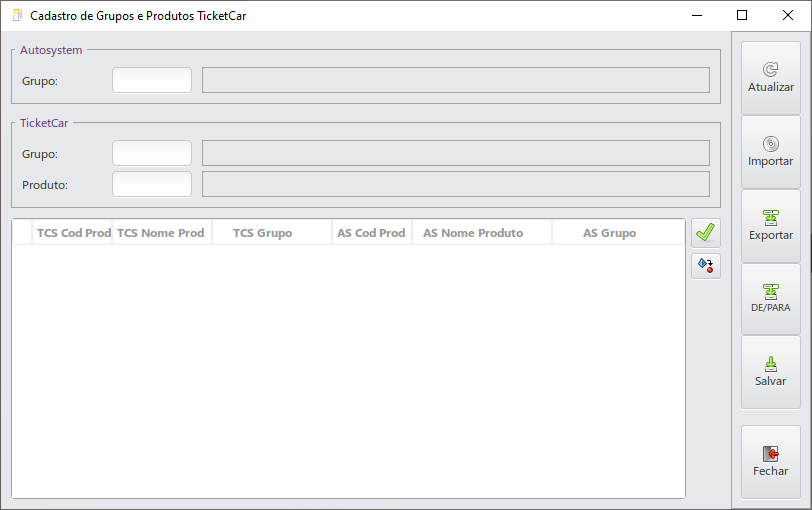Click the window title document icon
812x510 pixels.
(x=17, y=16)
